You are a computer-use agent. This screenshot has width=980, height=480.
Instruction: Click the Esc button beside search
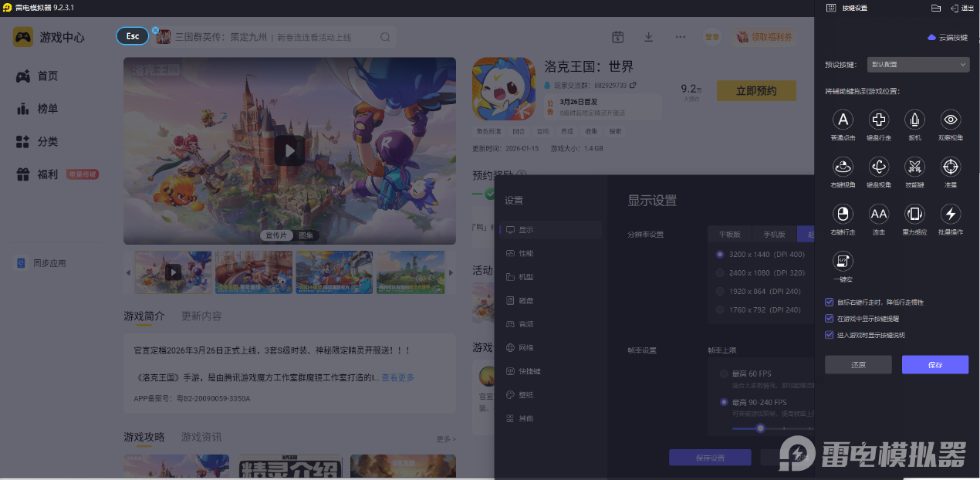(133, 36)
